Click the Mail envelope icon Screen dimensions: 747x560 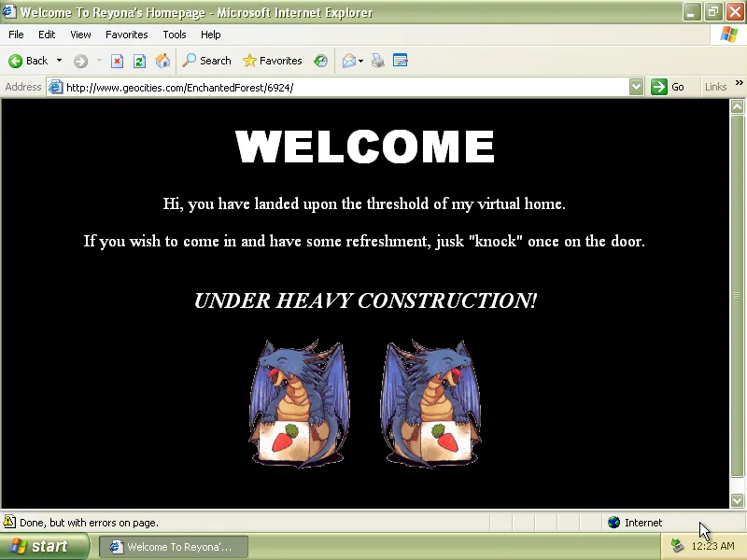pos(348,61)
